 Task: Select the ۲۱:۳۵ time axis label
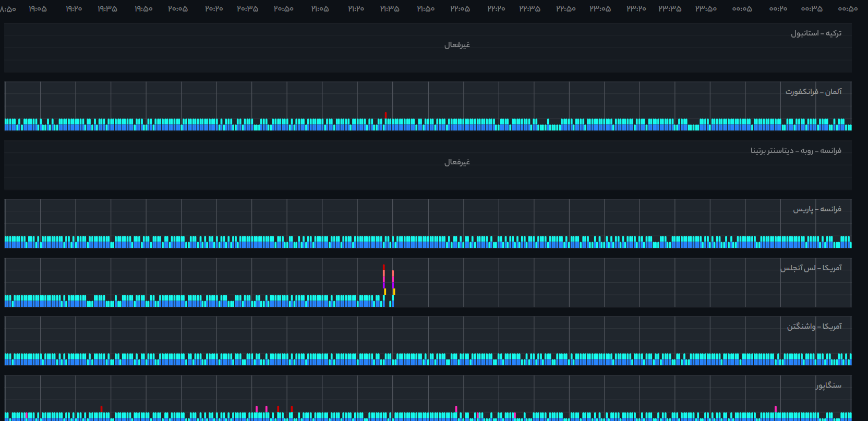click(390, 9)
